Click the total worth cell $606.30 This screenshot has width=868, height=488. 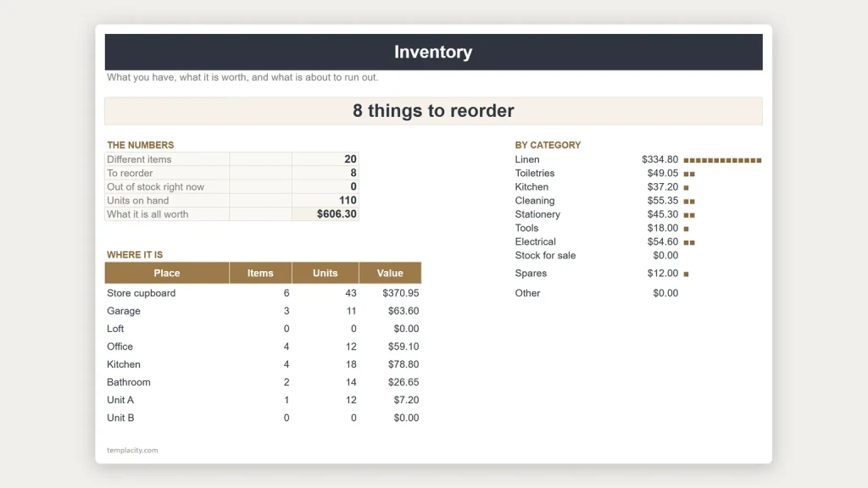(x=325, y=214)
